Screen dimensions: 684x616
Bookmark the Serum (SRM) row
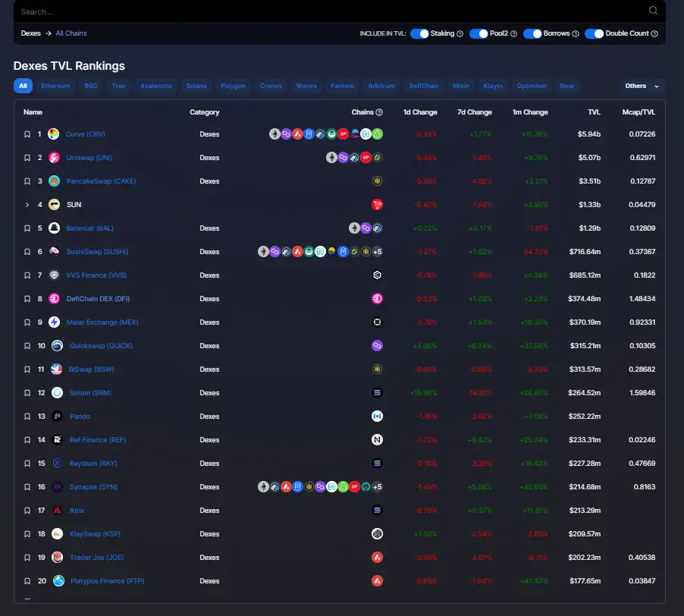pyautogui.click(x=27, y=393)
